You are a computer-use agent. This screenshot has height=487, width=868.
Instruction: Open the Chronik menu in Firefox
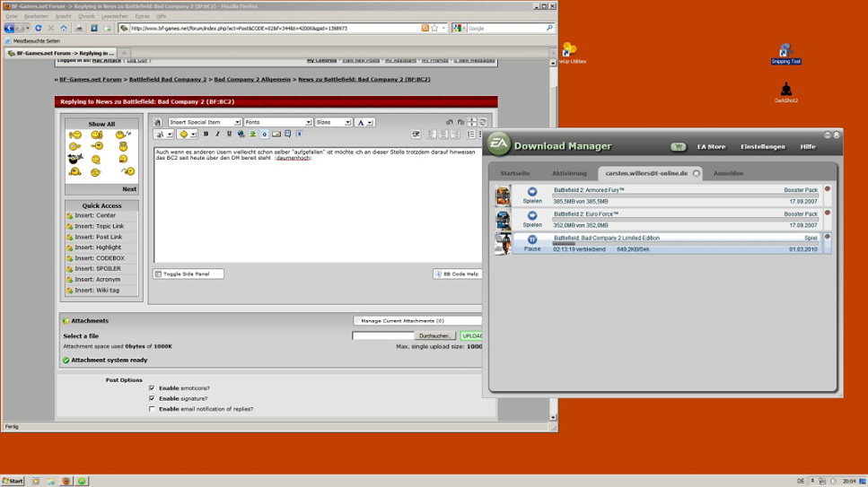click(x=86, y=17)
